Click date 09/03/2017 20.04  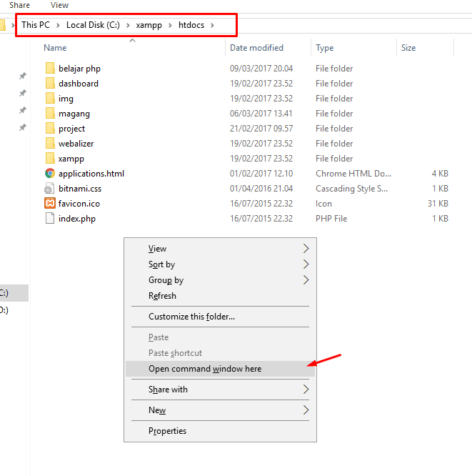(x=261, y=69)
